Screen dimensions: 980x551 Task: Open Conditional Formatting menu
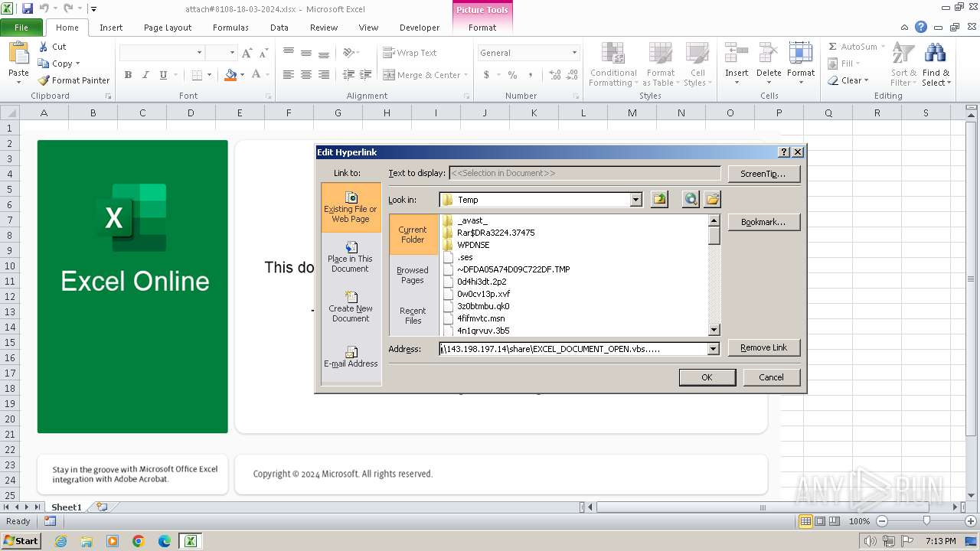[x=612, y=65]
